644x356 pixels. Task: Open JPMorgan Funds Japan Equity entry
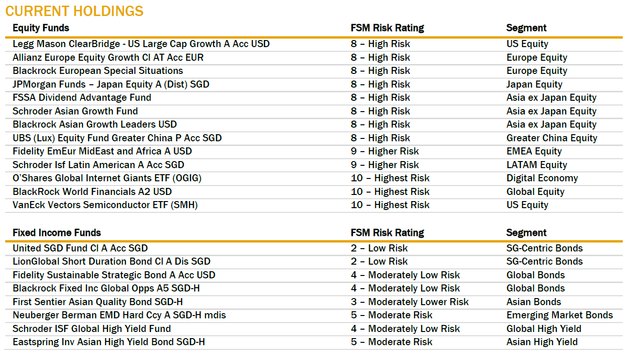coord(111,84)
